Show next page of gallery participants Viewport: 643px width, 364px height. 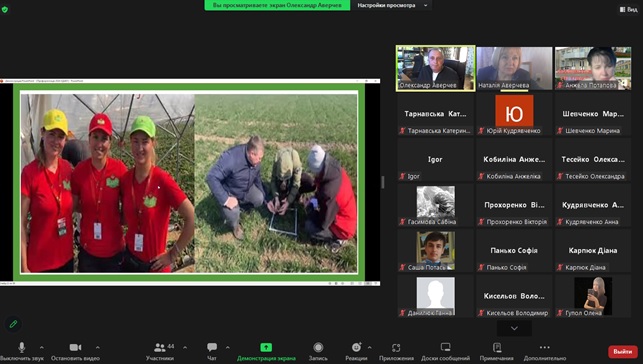point(514,328)
